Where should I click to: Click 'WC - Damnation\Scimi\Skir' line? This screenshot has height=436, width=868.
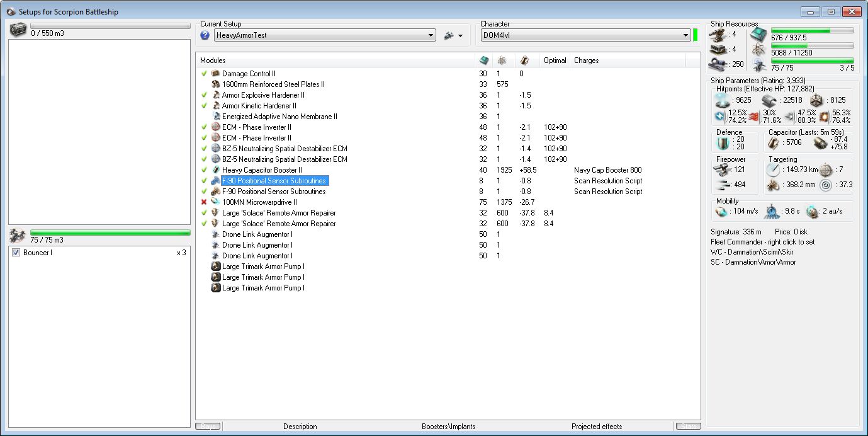[753, 252]
